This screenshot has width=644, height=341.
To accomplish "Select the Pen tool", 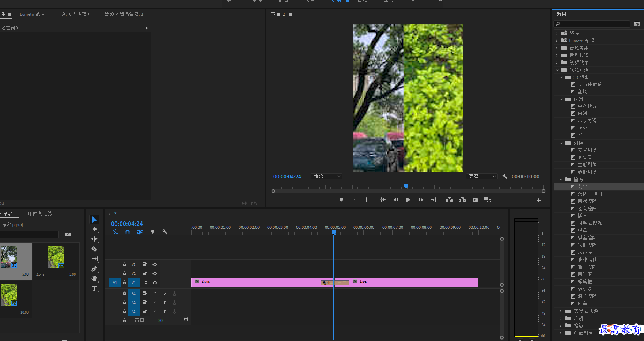I will (94, 269).
